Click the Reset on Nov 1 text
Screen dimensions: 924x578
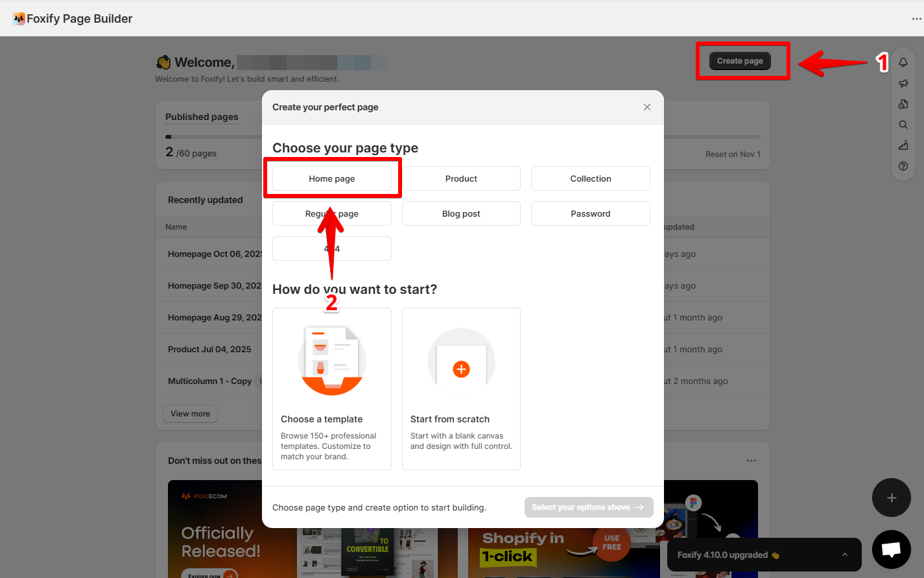733,154
